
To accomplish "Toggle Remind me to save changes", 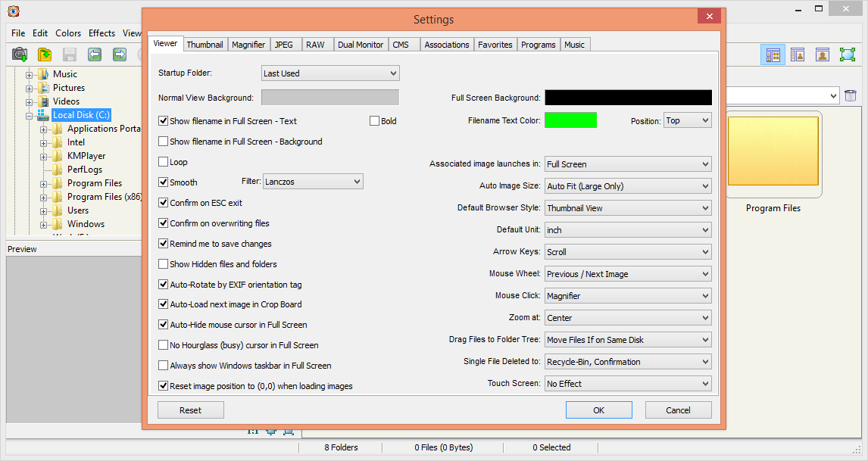I will [x=164, y=244].
